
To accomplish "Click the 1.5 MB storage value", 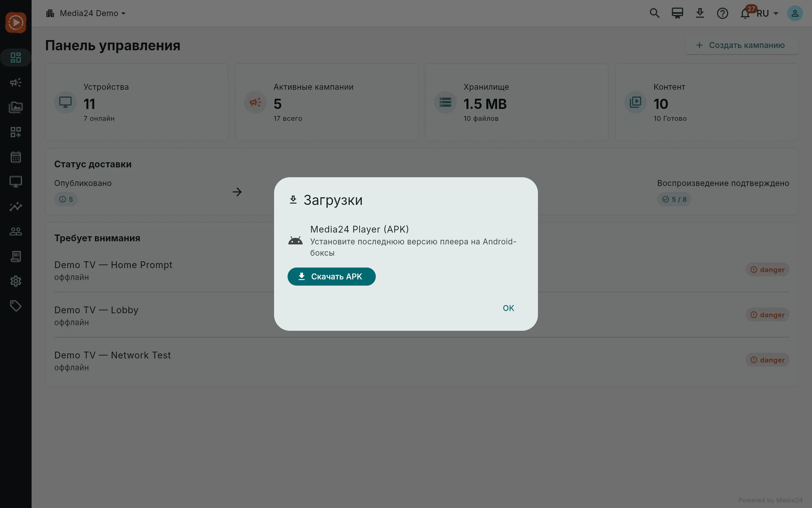I will point(485,104).
